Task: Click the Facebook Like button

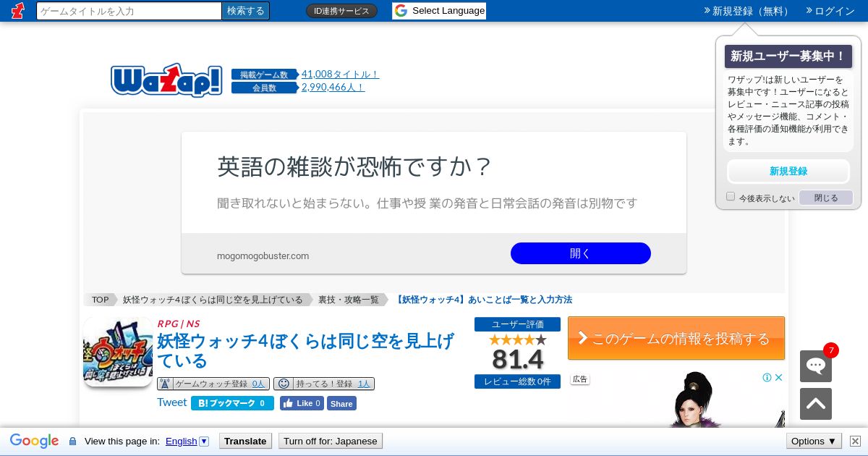Action: click(302, 403)
